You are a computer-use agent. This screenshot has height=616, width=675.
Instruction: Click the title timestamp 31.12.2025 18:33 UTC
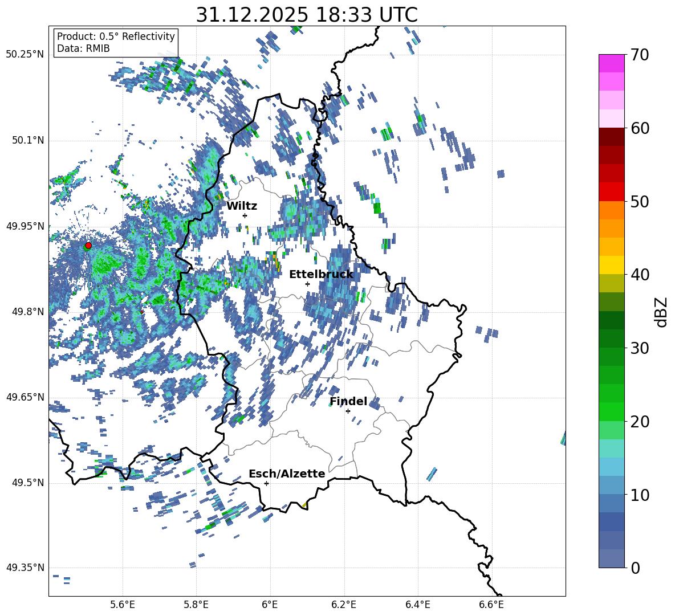pyautogui.click(x=307, y=15)
